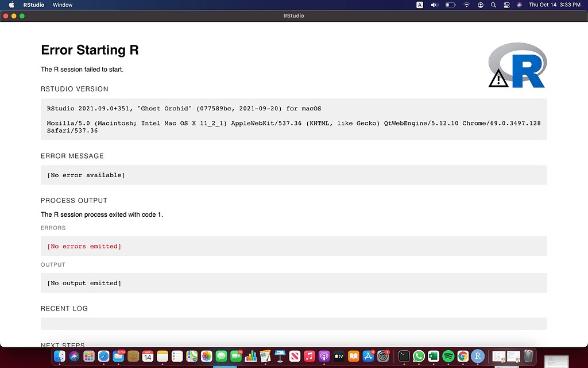Open Google Chrome from the Dock

[x=462, y=356]
